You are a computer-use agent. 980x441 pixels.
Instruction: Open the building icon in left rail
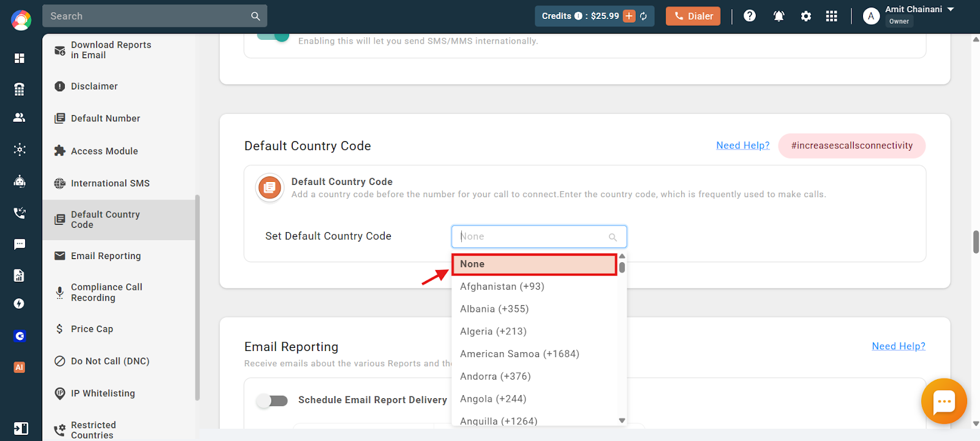pyautogui.click(x=20, y=89)
